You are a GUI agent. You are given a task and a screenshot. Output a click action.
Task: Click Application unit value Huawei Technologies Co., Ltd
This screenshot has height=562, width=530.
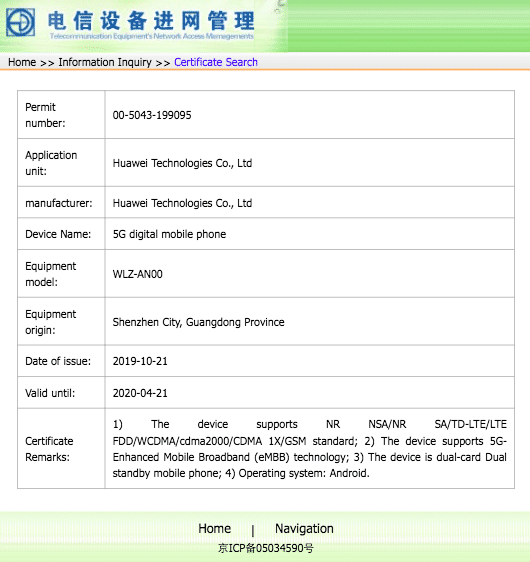click(182, 163)
